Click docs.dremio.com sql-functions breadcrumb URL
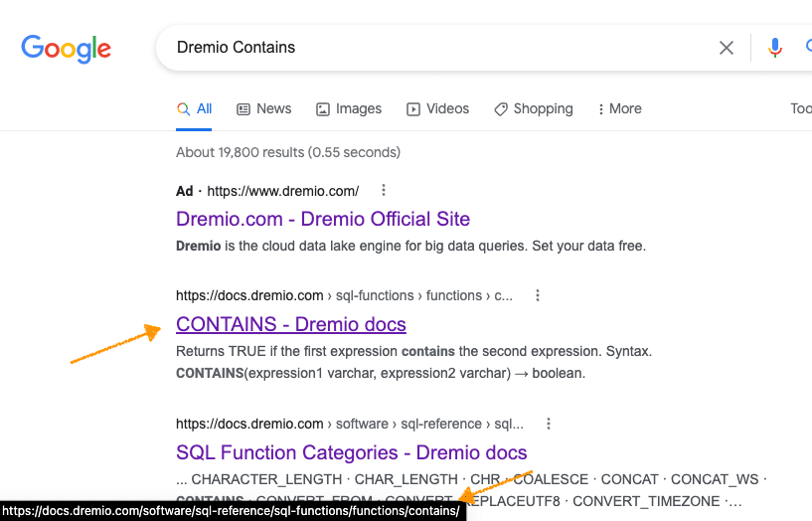 344,295
